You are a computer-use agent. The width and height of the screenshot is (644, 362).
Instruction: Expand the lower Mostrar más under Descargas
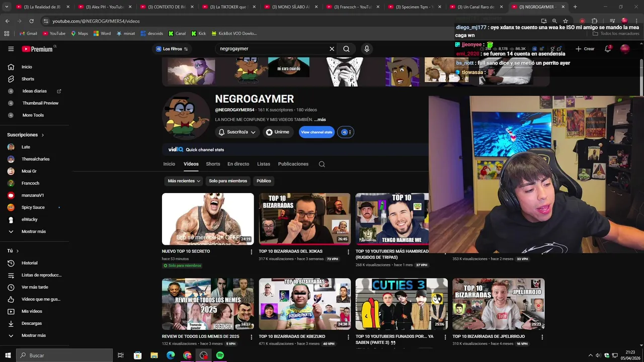coord(35,335)
